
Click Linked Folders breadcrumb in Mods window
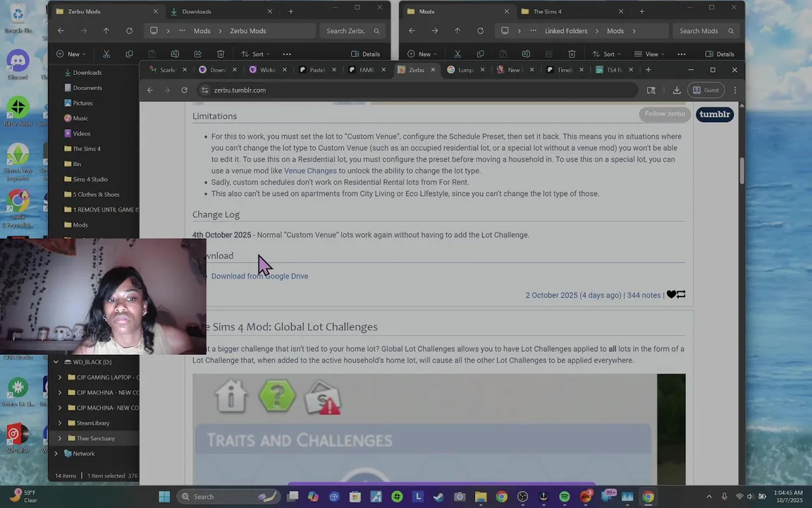pyautogui.click(x=566, y=31)
